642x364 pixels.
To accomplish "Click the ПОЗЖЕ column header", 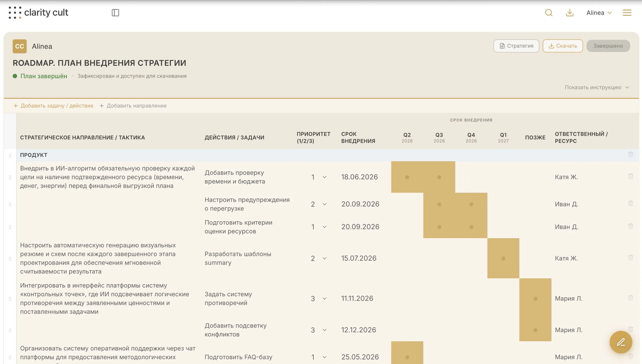I will coord(535,138).
